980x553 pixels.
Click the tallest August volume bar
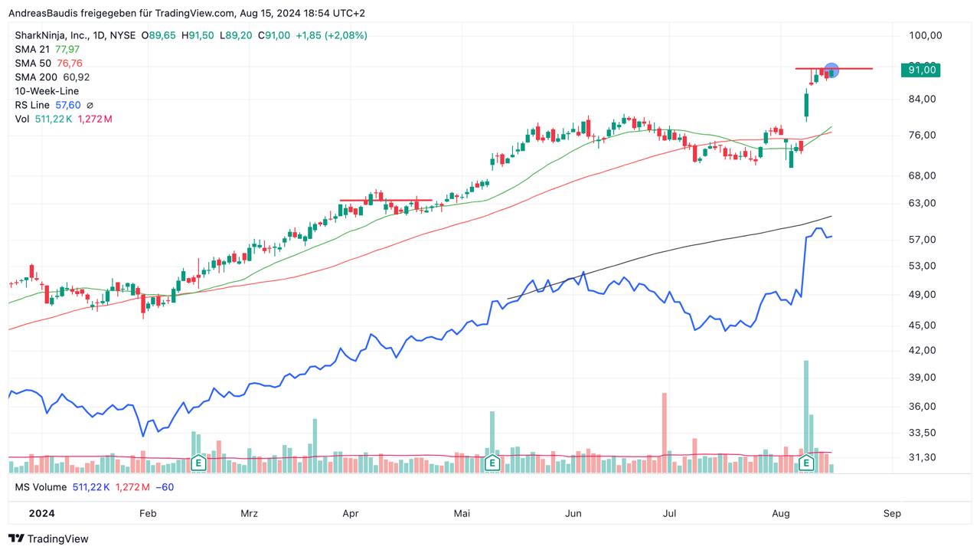(805, 406)
